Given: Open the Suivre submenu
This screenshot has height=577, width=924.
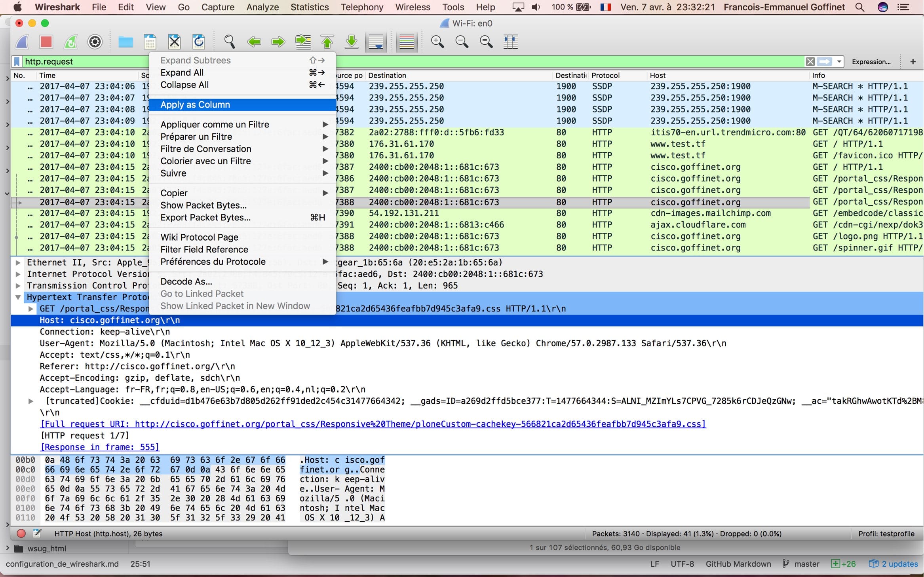Looking at the screenshot, I should 242,173.
